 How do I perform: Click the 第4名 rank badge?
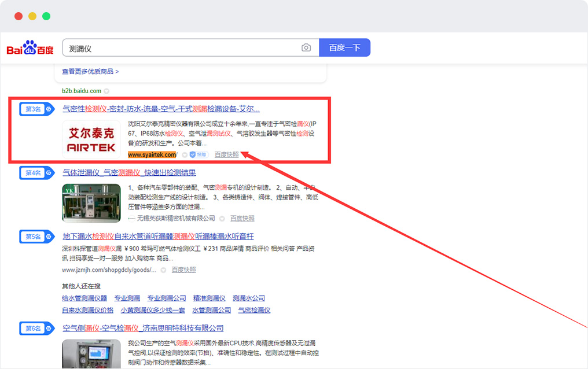tap(37, 173)
